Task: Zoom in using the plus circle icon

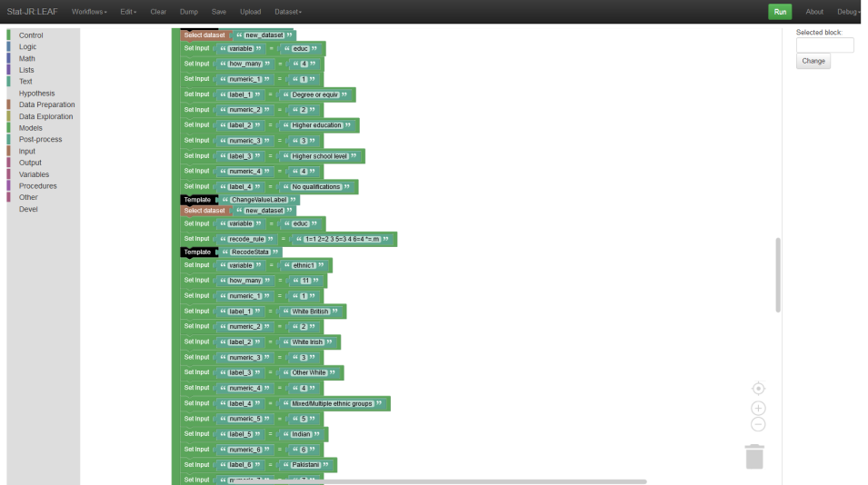Action: (x=758, y=408)
